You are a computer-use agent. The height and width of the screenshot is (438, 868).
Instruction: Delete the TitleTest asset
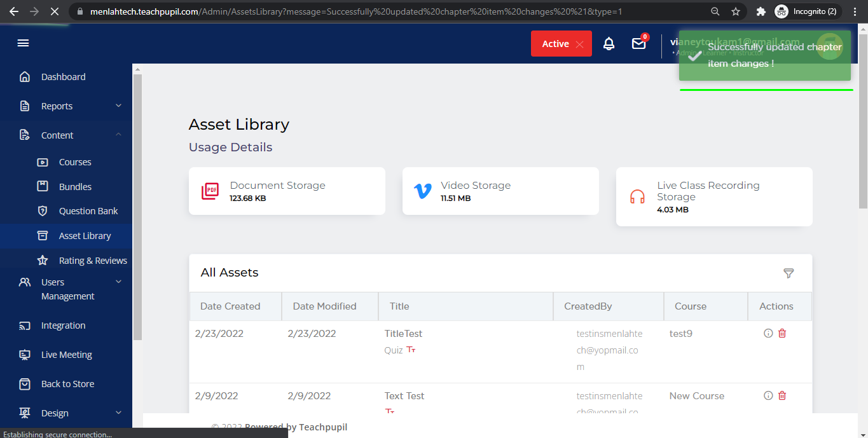pyautogui.click(x=782, y=334)
